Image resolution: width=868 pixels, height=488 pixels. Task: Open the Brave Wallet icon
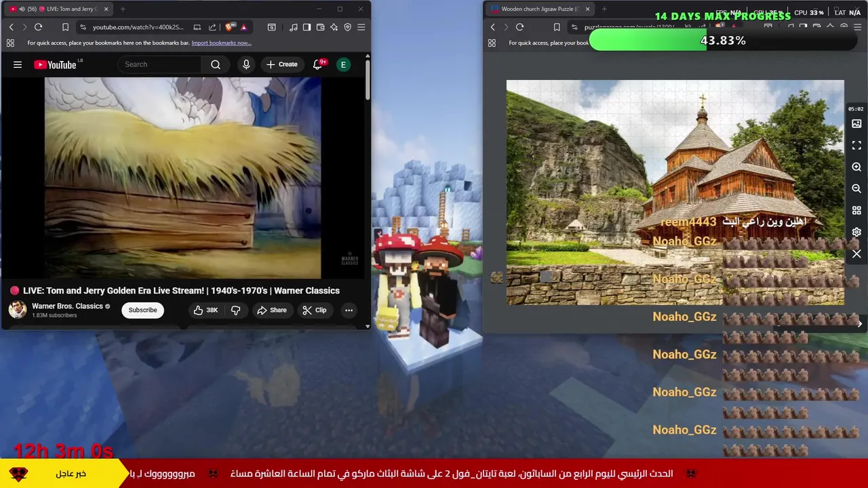320,27
